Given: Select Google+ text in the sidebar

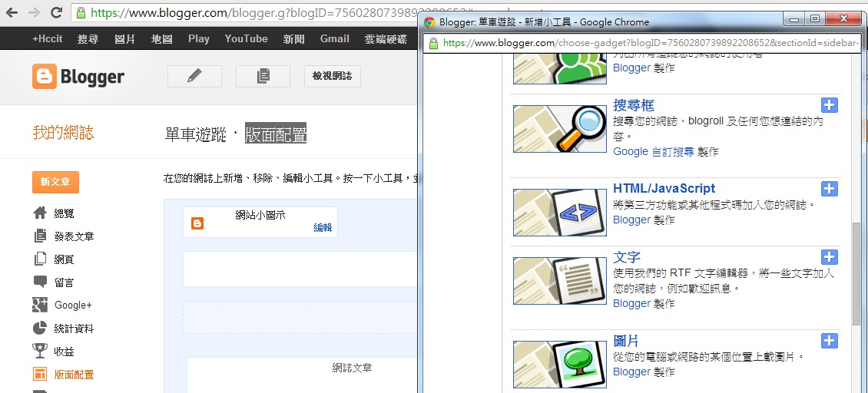Looking at the screenshot, I should pyautogui.click(x=73, y=305).
